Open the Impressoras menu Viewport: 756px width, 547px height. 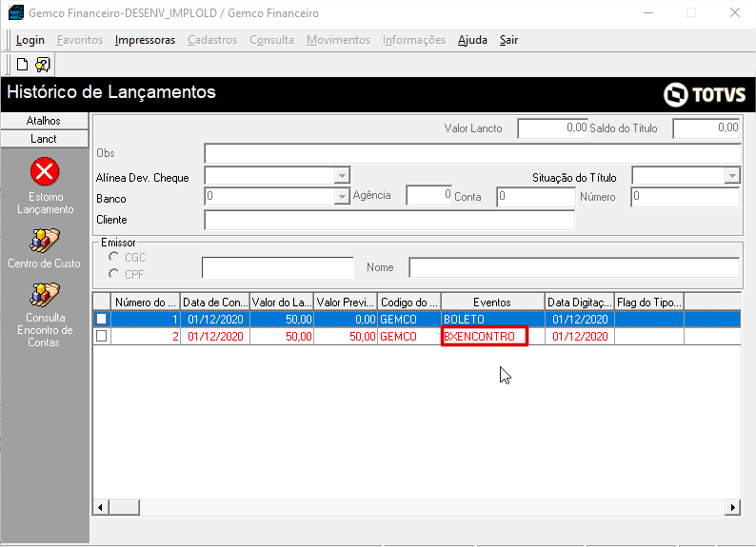(x=145, y=40)
